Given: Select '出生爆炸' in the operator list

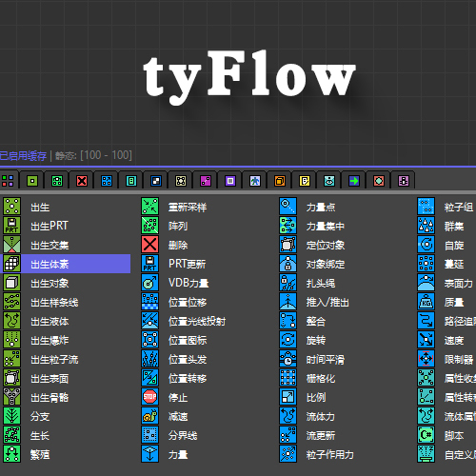Looking at the screenshot, I should [50, 340].
